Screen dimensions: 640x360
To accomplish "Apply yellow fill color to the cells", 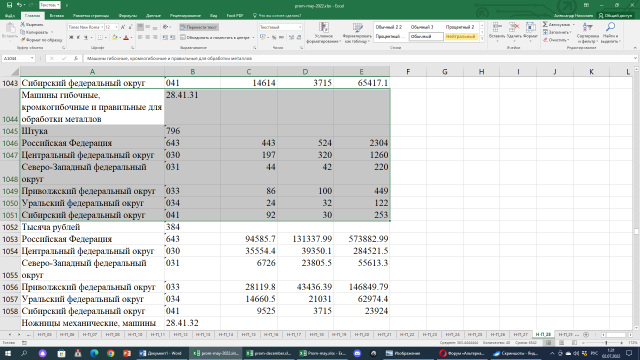I will click(x=115, y=38).
